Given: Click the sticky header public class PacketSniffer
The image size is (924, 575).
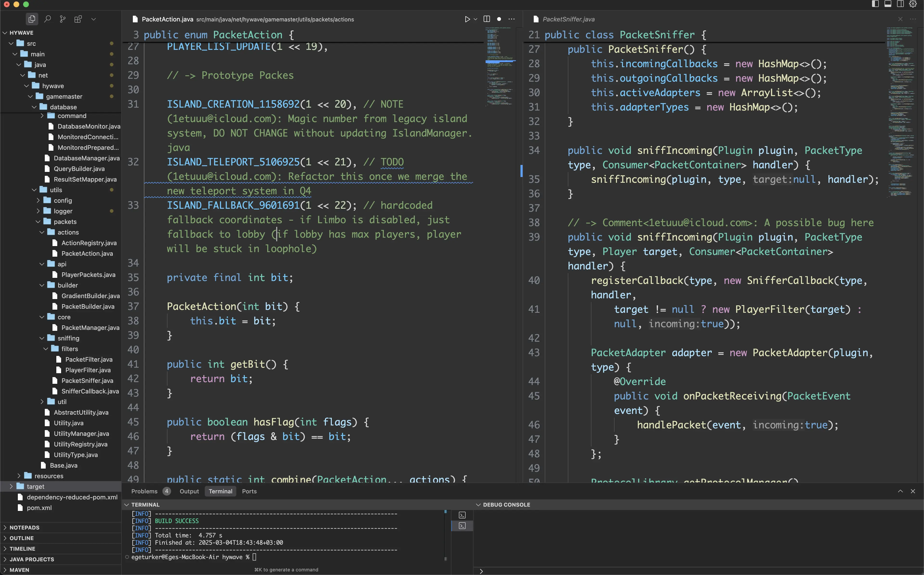Looking at the screenshot, I should [x=625, y=35].
